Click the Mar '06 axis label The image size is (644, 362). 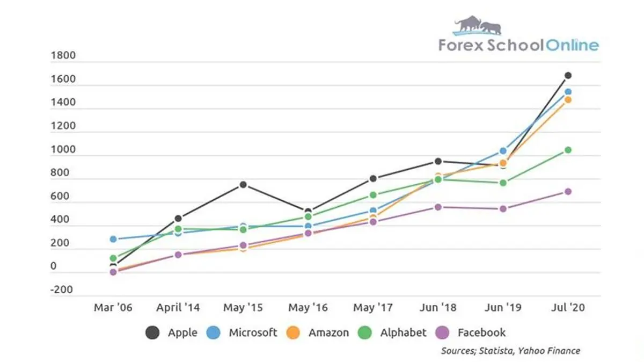click(113, 308)
